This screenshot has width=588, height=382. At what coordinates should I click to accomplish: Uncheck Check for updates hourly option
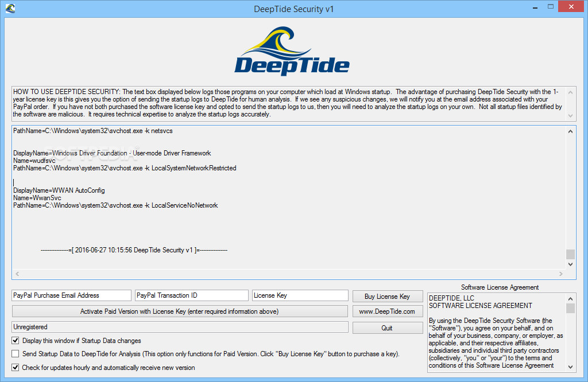coord(16,368)
